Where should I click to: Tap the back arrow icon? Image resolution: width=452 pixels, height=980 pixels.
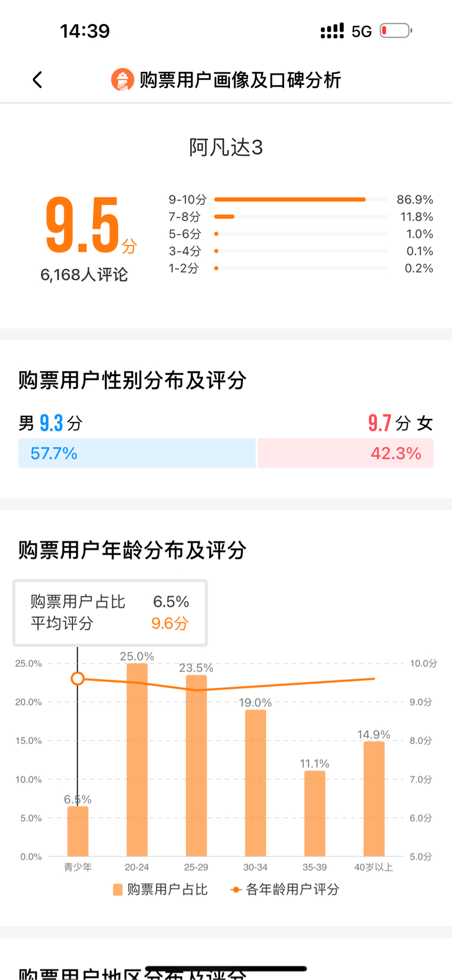[x=38, y=79]
